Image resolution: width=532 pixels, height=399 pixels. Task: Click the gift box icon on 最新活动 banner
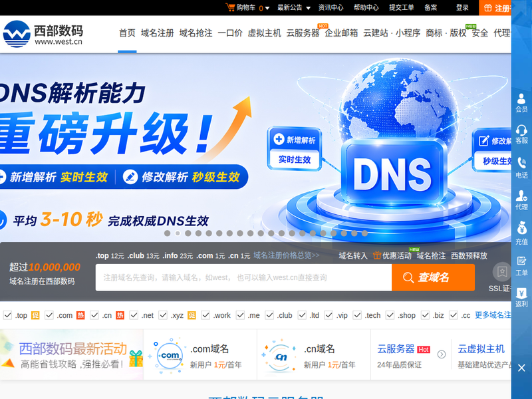[x=136, y=358]
